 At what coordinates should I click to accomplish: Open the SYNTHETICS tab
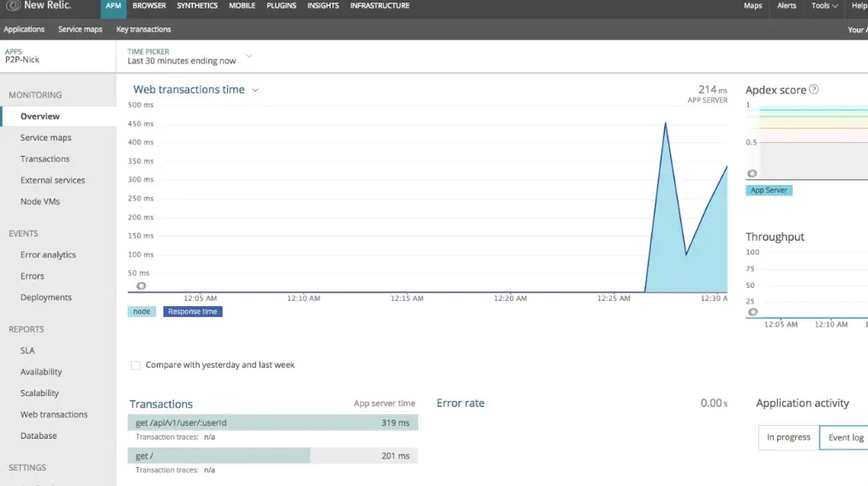pos(197,5)
